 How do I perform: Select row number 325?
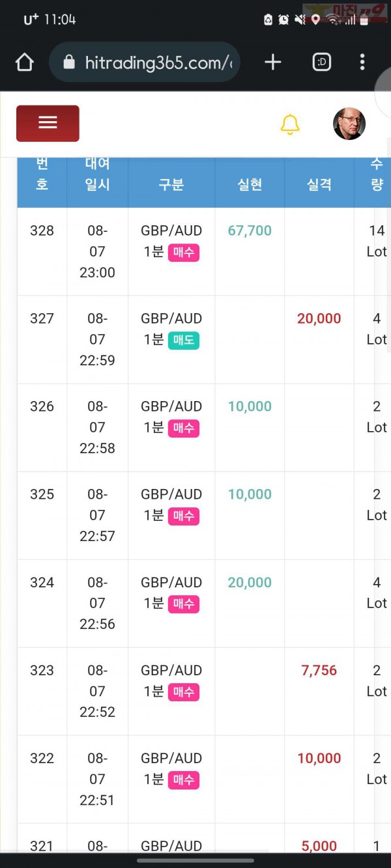[42, 494]
